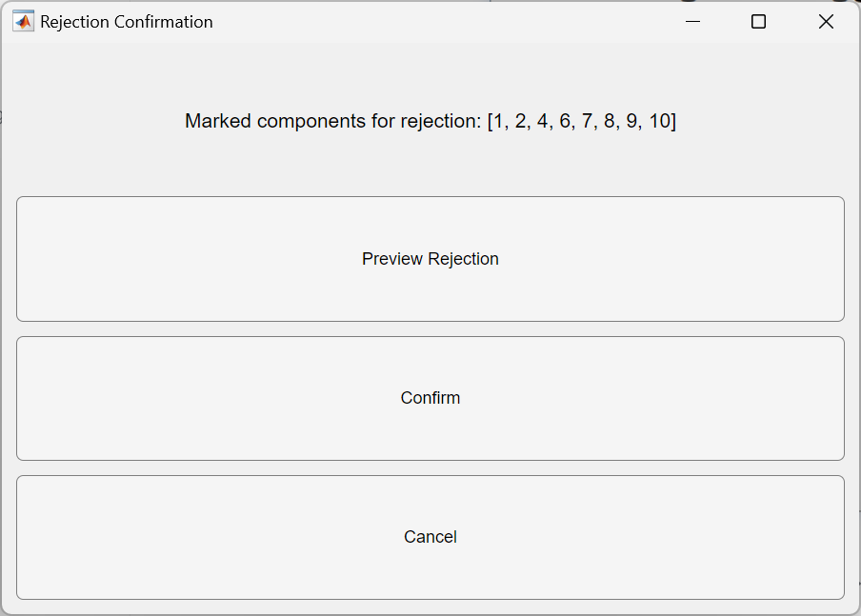Click empty title bar area beside the window title
The image size is (861, 616).
pyautogui.click(x=439, y=21)
